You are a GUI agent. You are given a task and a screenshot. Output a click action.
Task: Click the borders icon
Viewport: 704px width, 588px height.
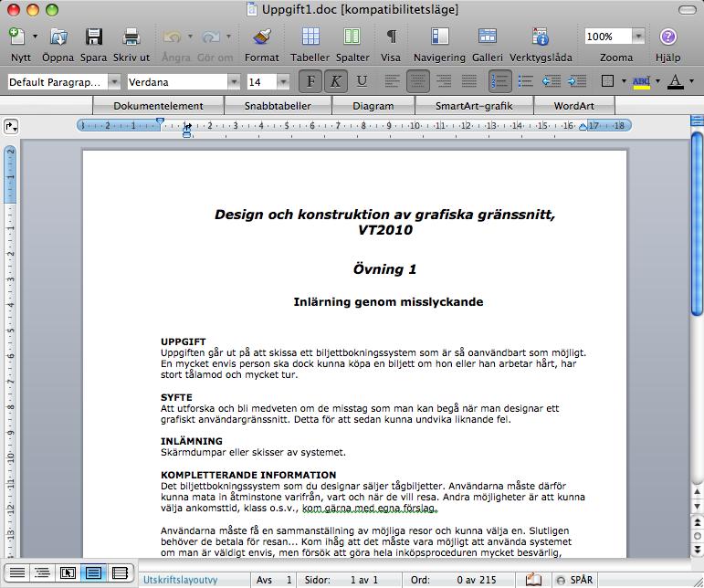607,81
